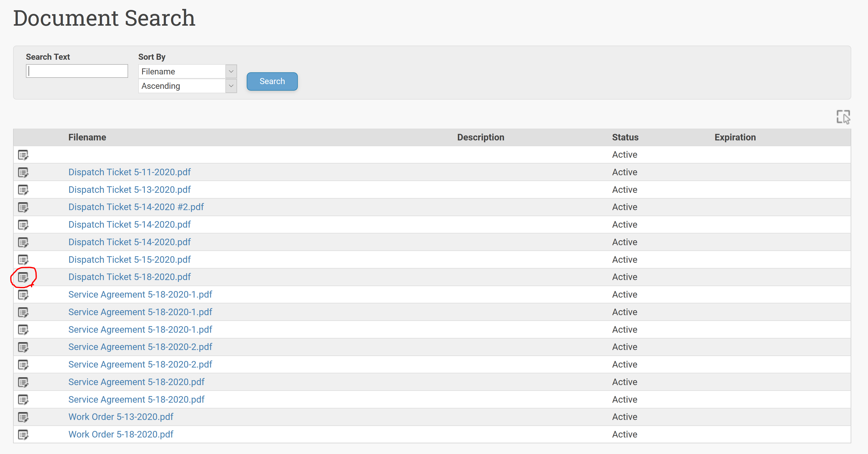Click edit icon for Dispatch Ticket 5-15-2020.pdf
Screen dimensions: 868x454
point(23,260)
